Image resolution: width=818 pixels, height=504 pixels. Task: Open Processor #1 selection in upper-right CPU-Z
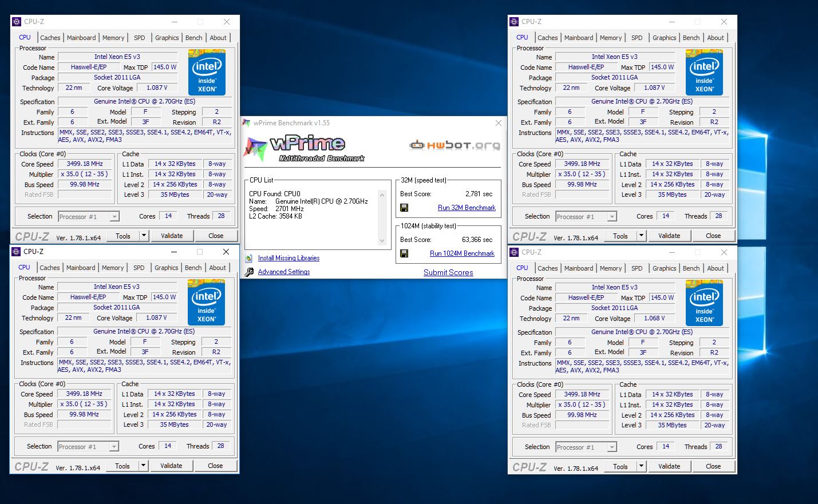pos(586,217)
